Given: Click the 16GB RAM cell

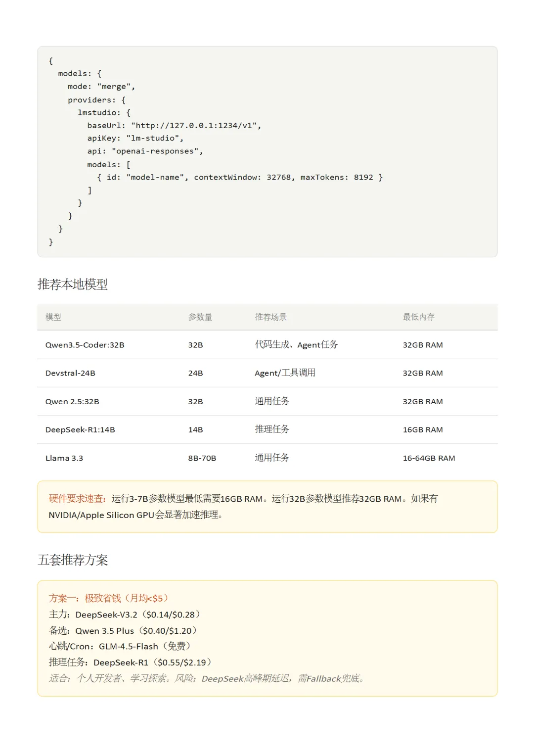Looking at the screenshot, I should (423, 429).
